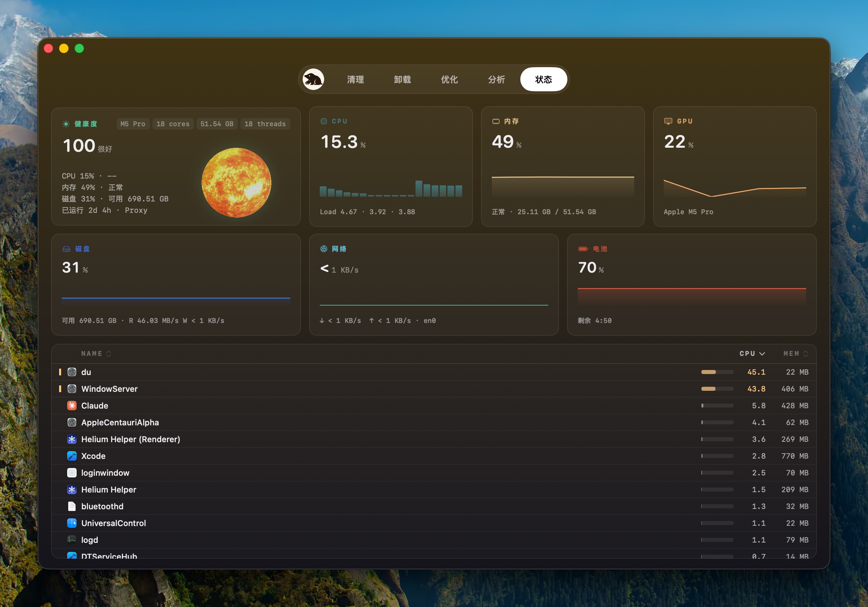Image resolution: width=868 pixels, height=607 pixels.
Task: Click the WindowServer process icon
Action: coord(72,388)
